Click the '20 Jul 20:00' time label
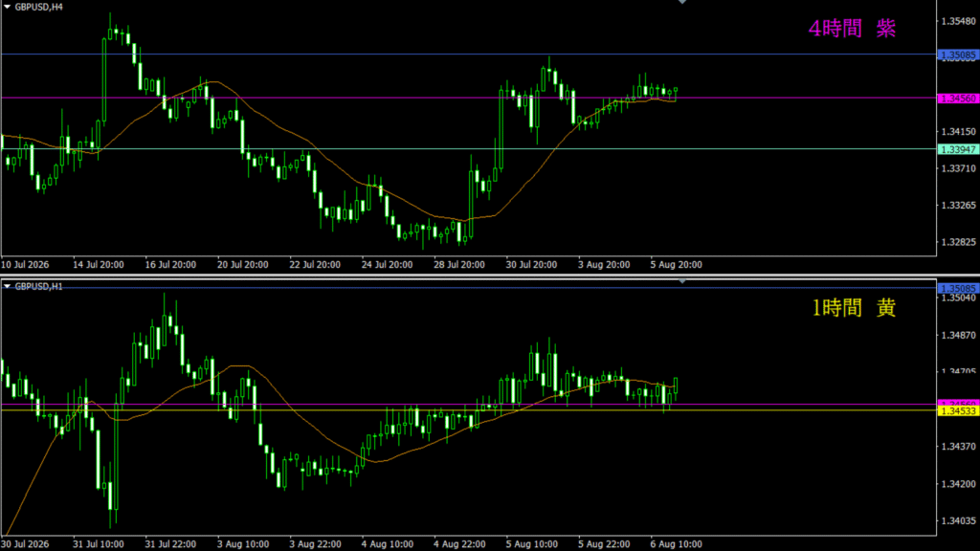The image size is (980, 551). pyautogui.click(x=242, y=265)
